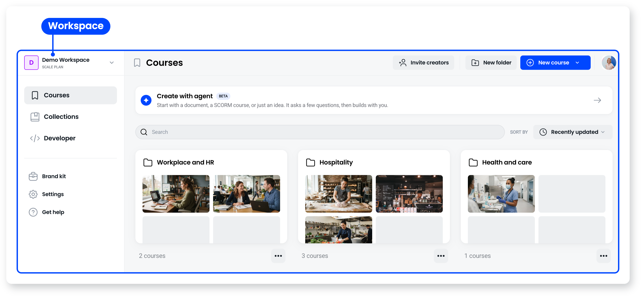Screen dimensions: 644x298
Task: Click the '2 courses' count label
Action: click(152, 256)
